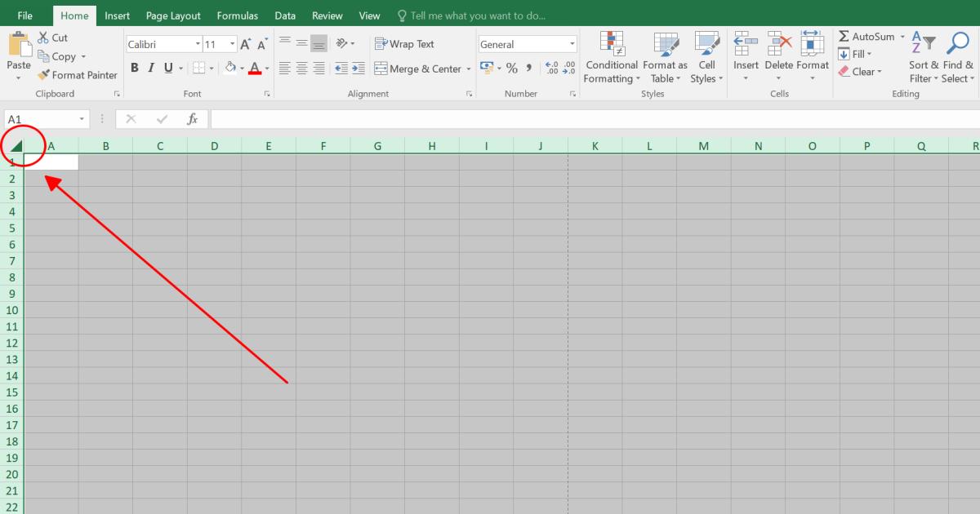980x514 pixels.
Task: Open the File menu
Action: [24, 15]
